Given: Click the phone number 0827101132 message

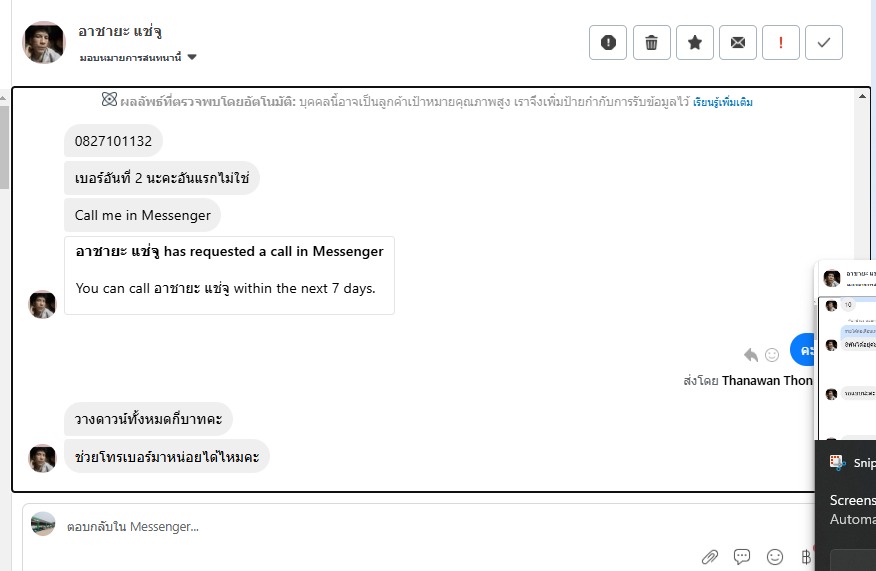Looking at the screenshot, I should pos(113,141).
